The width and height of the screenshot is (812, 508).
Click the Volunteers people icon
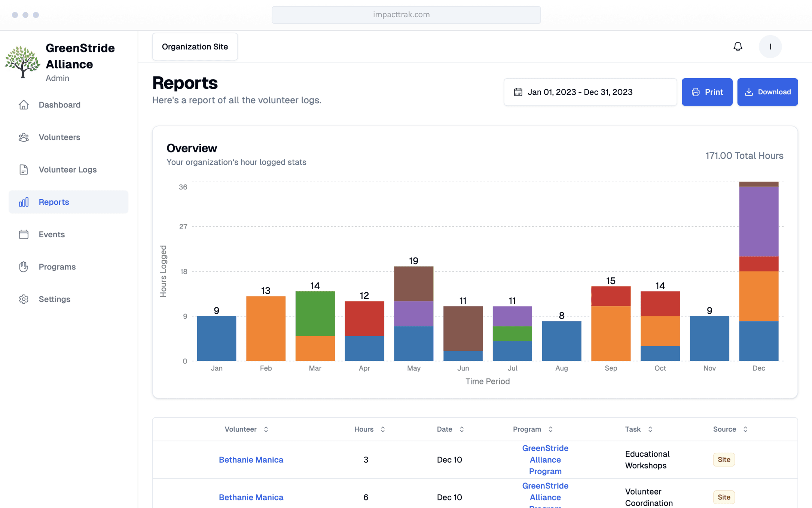coord(24,137)
